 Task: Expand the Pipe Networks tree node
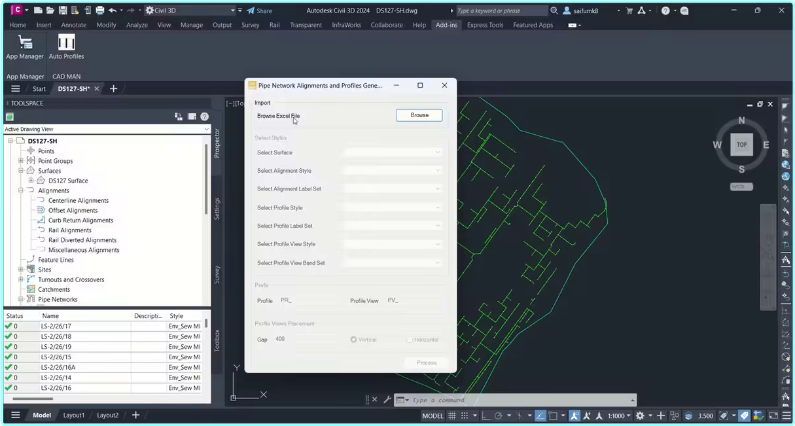point(21,299)
